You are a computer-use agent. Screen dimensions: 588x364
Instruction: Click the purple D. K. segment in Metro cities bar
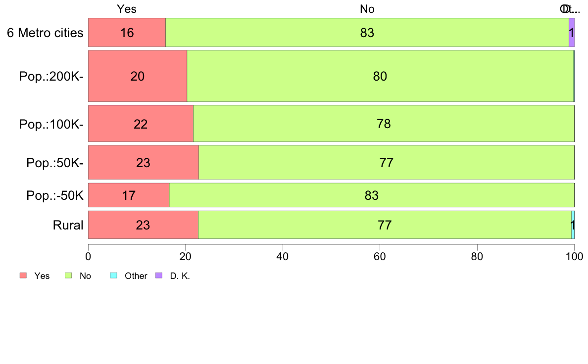pos(572,33)
